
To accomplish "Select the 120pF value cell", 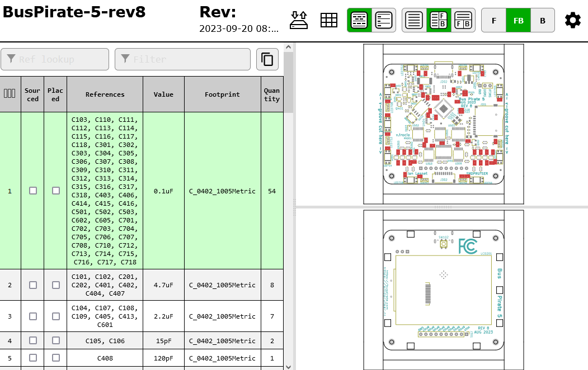I will (163, 358).
